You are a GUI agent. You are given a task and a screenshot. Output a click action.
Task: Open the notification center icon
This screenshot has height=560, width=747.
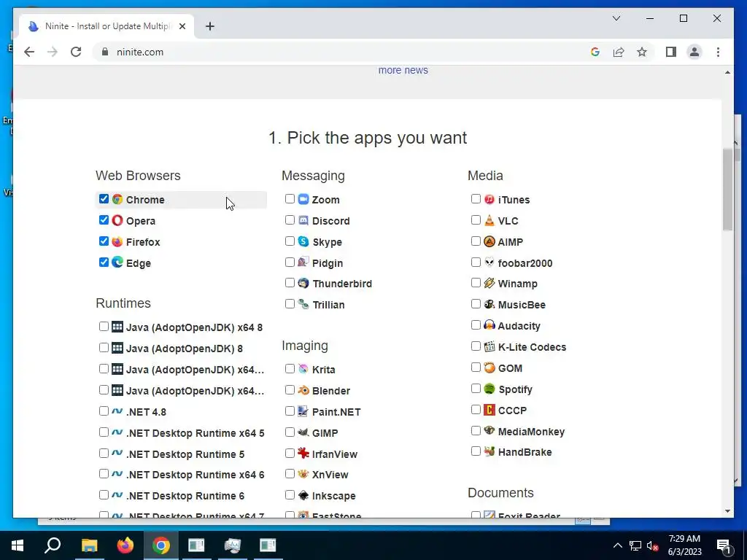click(724, 545)
